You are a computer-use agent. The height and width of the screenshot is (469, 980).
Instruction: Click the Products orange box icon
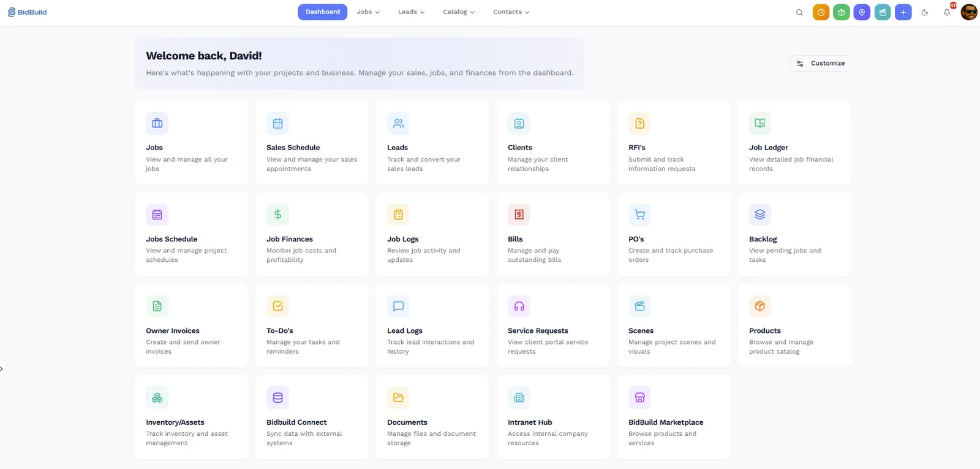(760, 306)
